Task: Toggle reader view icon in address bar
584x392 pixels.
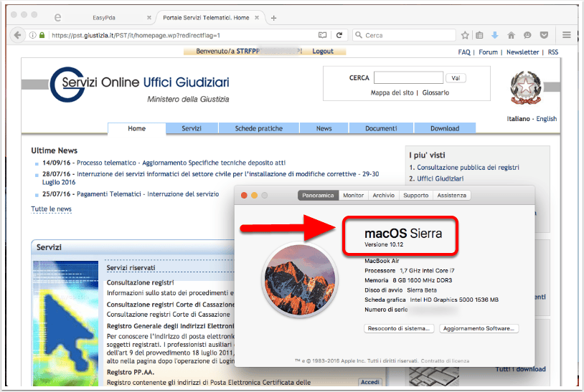Action: (323, 35)
